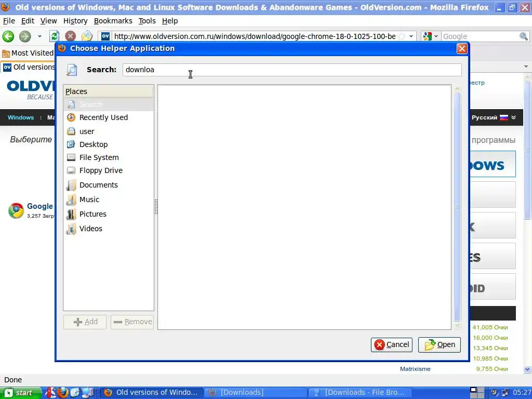Open the File menu
The image size is (532, 399).
(x=9, y=21)
